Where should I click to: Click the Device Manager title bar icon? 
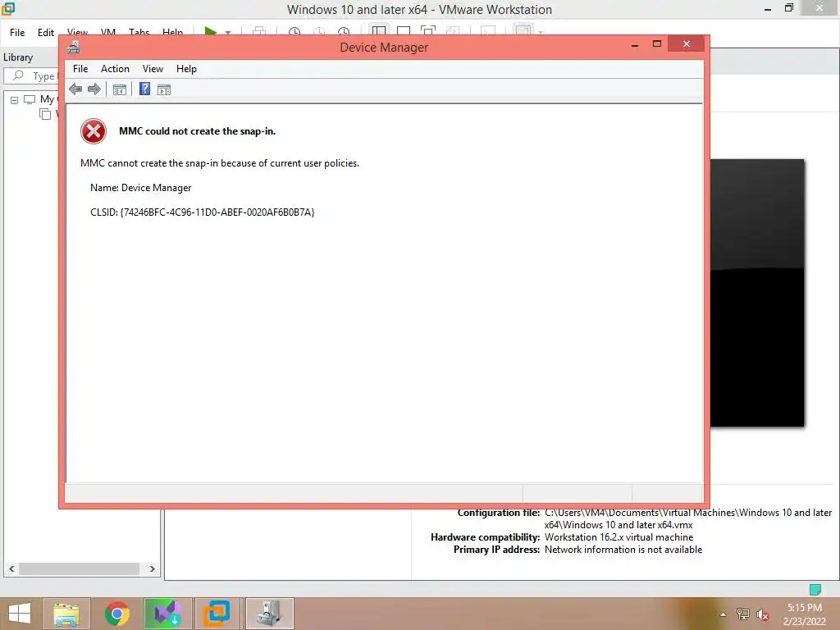(73, 47)
